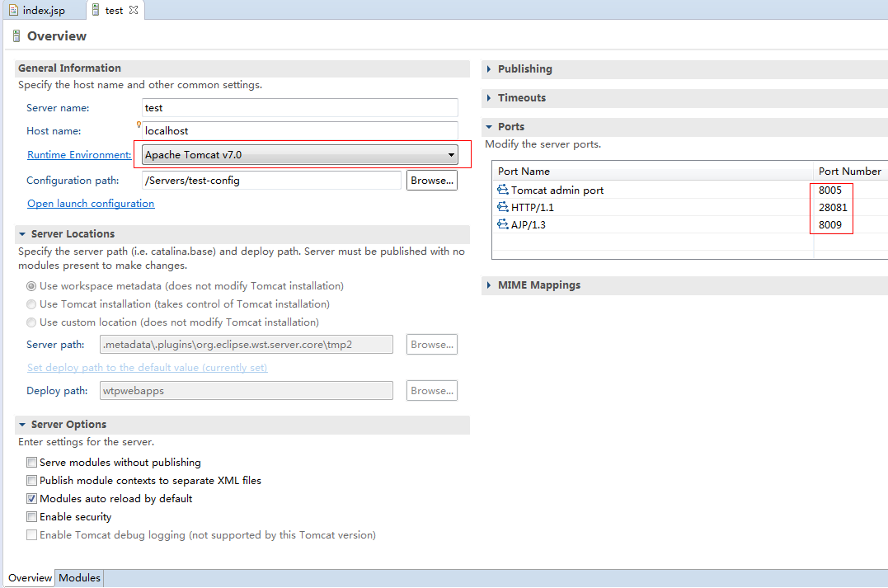Select Use Tomcat installation radio option

(31, 304)
